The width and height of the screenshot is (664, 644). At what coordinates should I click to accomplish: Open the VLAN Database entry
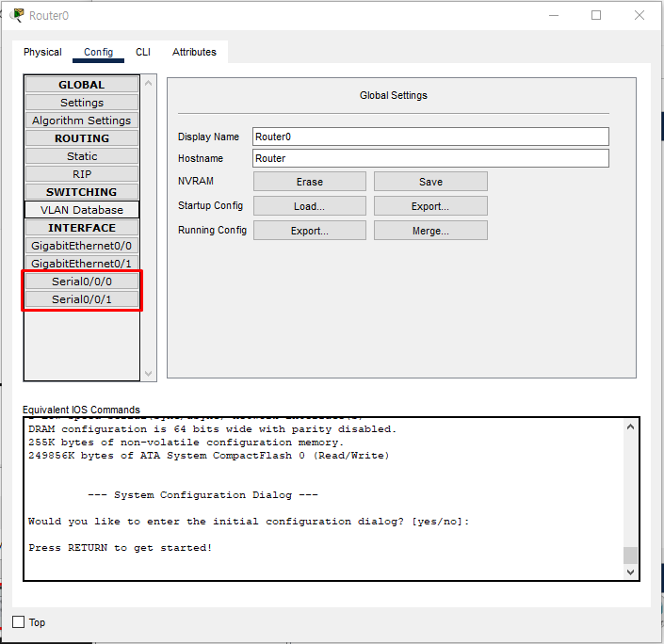point(82,210)
